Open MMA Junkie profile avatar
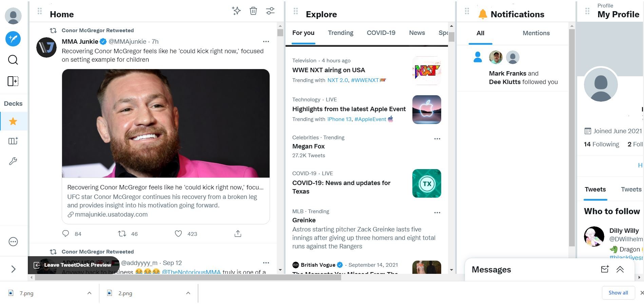 click(46, 47)
